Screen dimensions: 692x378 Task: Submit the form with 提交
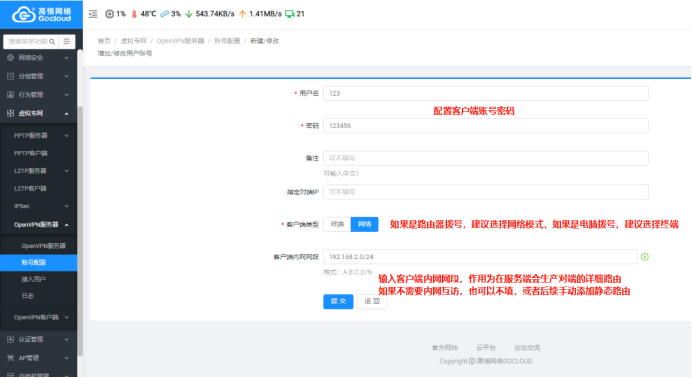pyautogui.click(x=338, y=301)
